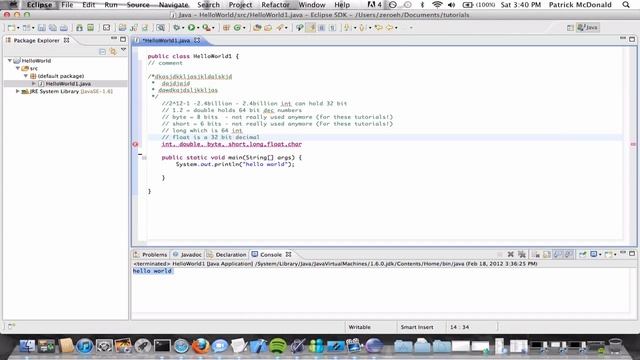Image resolution: width=640 pixels, height=360 pixels.
Task: Open the Run button dropdown arrow
Action: (198, 28)
